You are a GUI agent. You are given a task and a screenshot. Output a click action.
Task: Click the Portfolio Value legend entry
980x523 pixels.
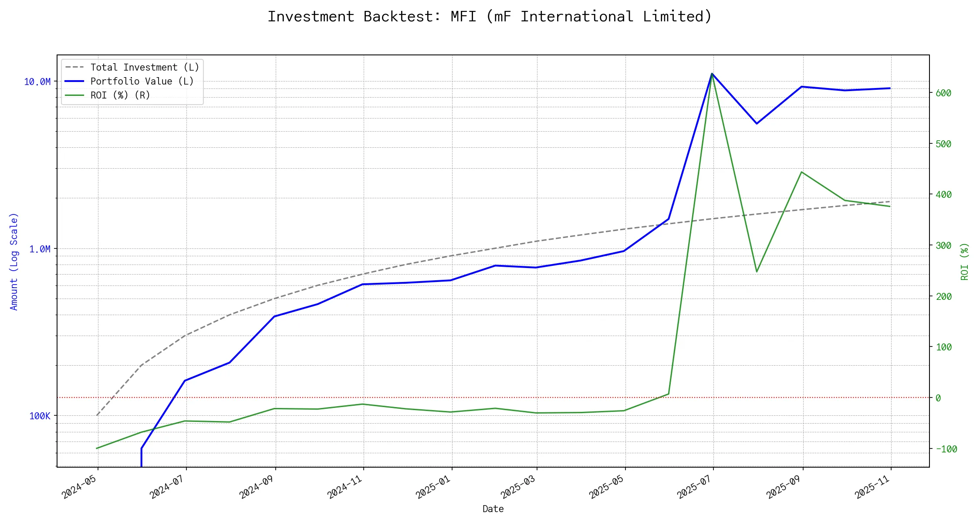[x=142, y=82]
